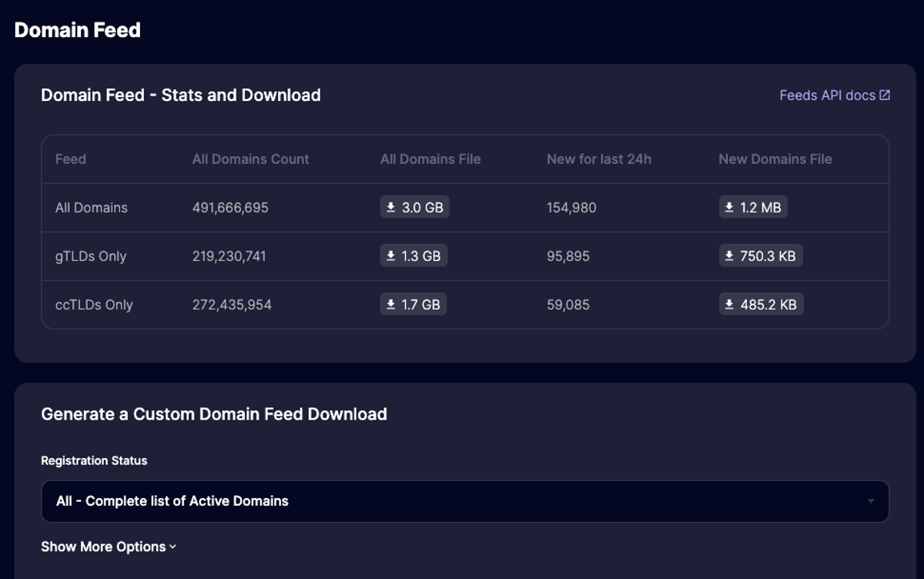Download the 750.3 KB new gTLDs file
The width and height of the screenshot is (924, 579).
click(761, 256)
